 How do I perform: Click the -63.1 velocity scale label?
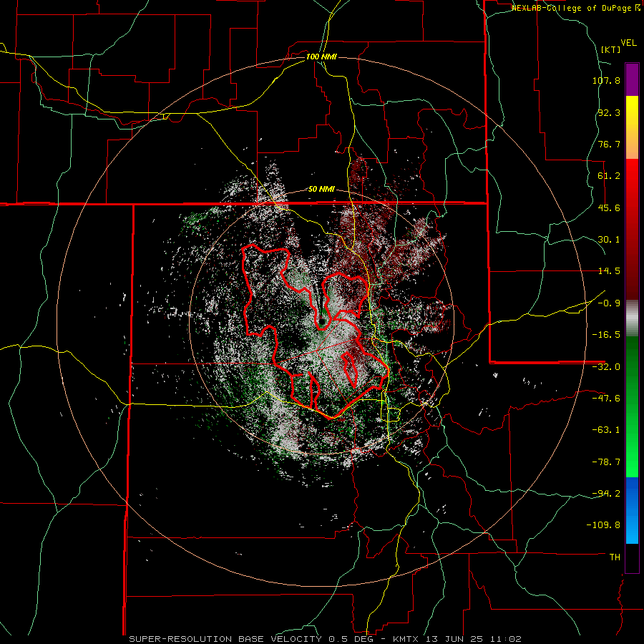pyautogui.click(x=606, y=430)
